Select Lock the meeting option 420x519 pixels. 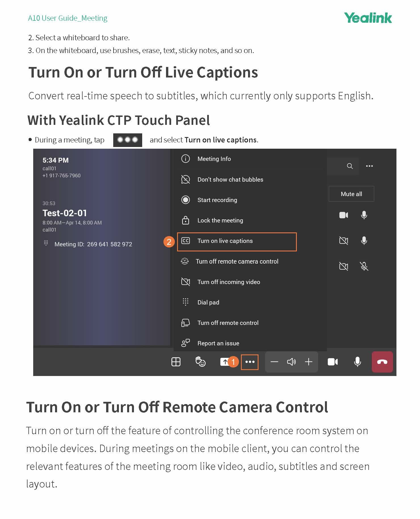pos(220,220)
